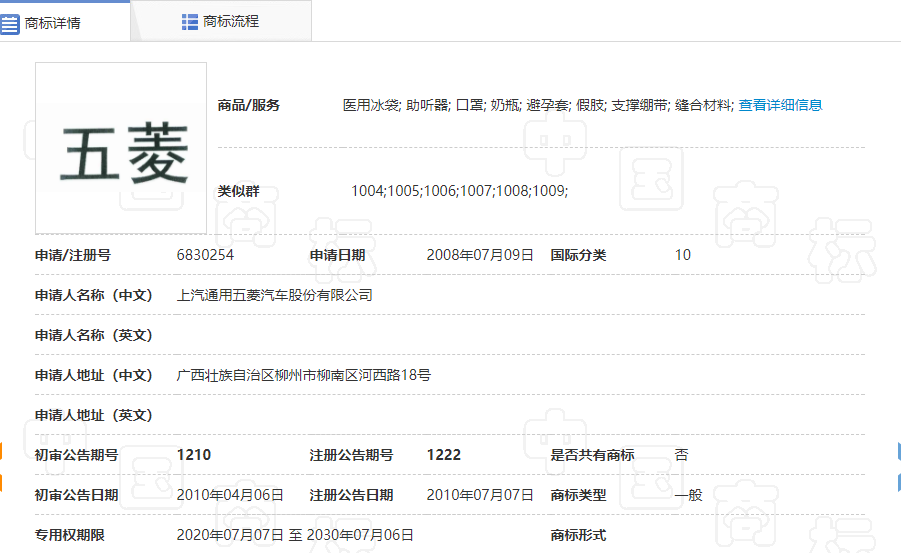Click the 国际分类 label
Image resolution: width=901 pixels, height=553 pixels.
578,255
